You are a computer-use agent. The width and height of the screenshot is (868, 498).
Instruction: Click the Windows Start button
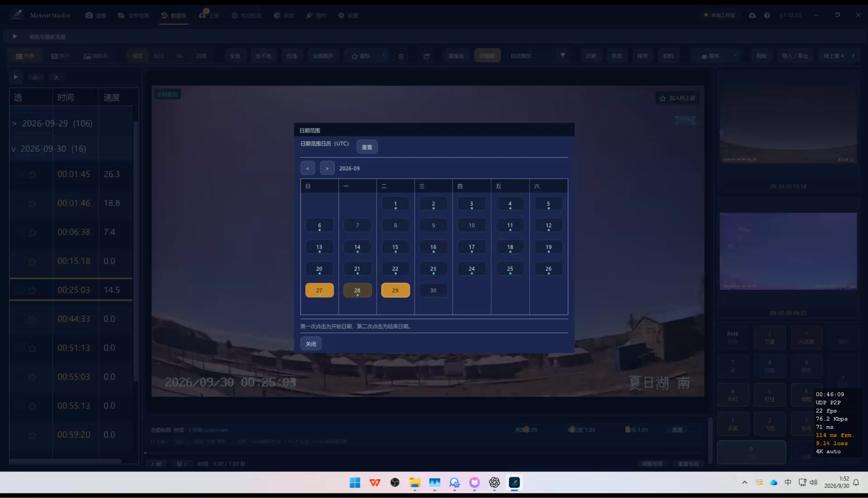[x=355, y=483]
